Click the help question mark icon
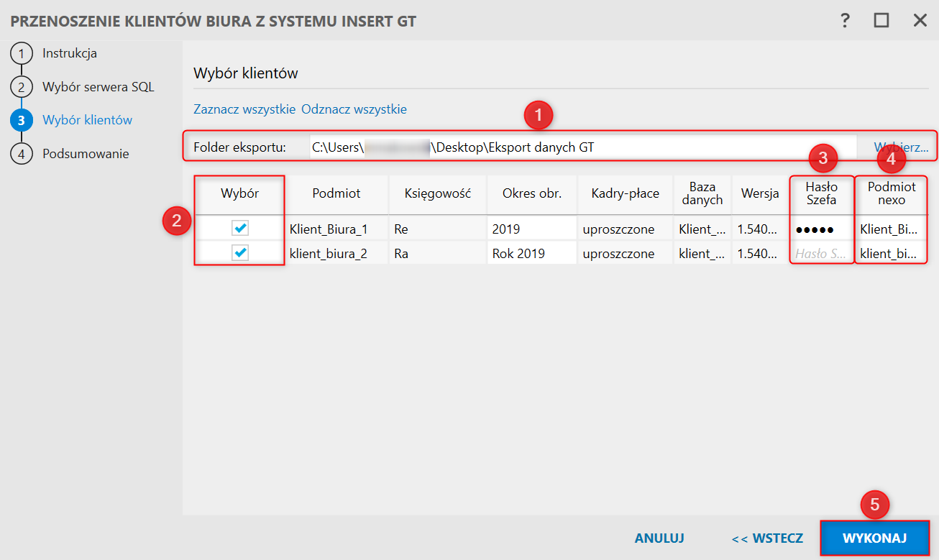Screen dimensions: 939x560 point(845,20)
